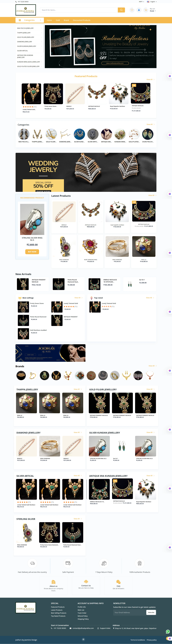Click the FAQ icon tile

(x=118, y=582)
